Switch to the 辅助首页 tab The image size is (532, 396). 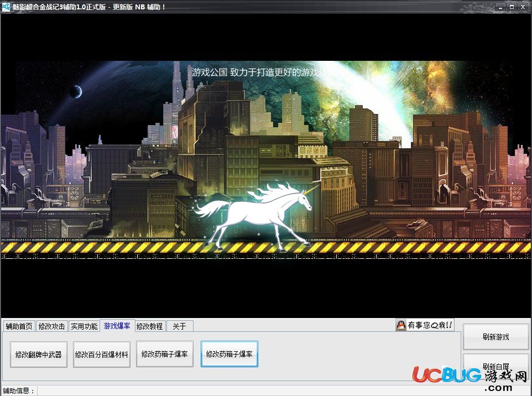(x=19, y=326)
